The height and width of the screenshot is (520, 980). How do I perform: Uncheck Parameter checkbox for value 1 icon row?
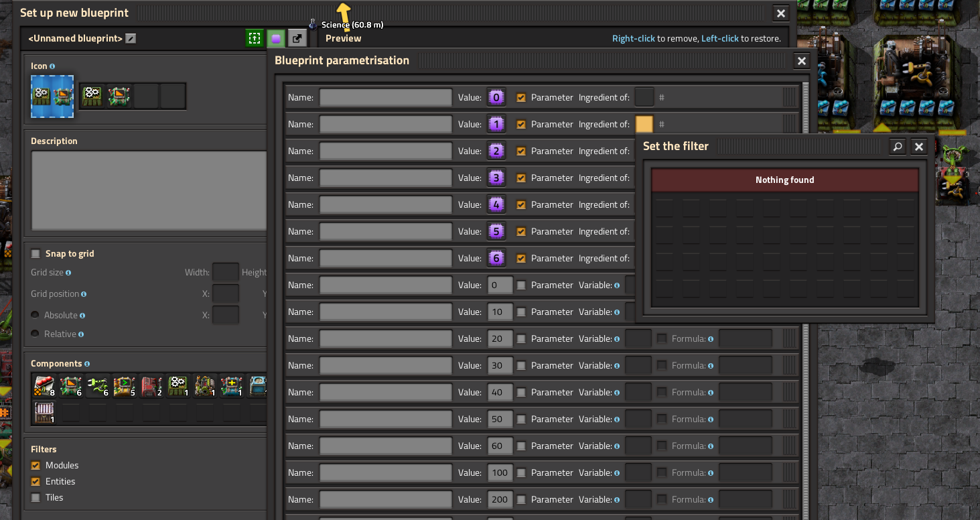(521, 124)
